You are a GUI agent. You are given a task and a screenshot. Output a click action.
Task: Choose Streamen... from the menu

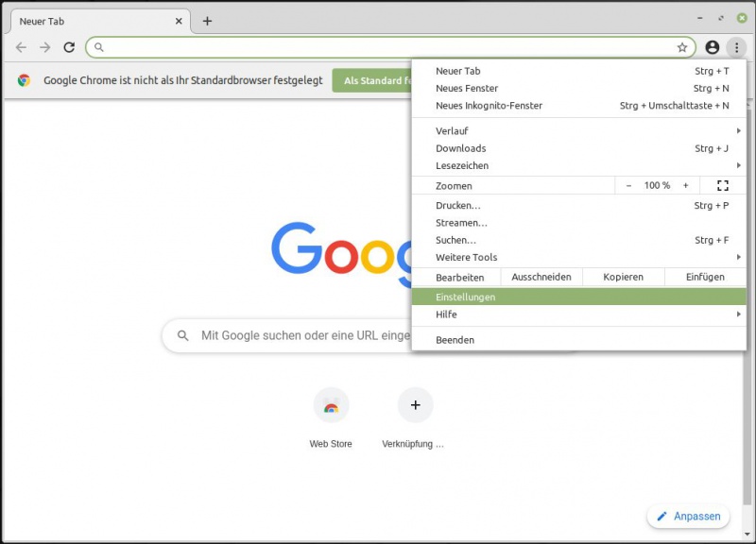coord(578,223)
